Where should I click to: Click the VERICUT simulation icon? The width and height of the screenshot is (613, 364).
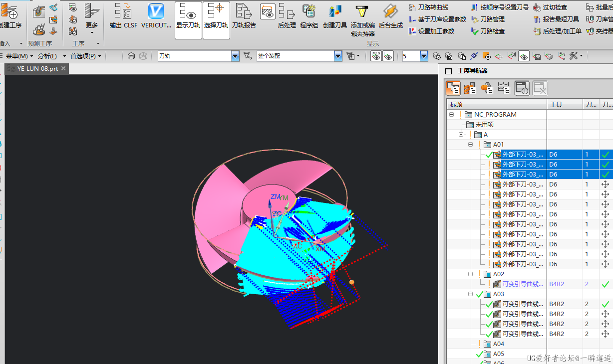(156, 12)
